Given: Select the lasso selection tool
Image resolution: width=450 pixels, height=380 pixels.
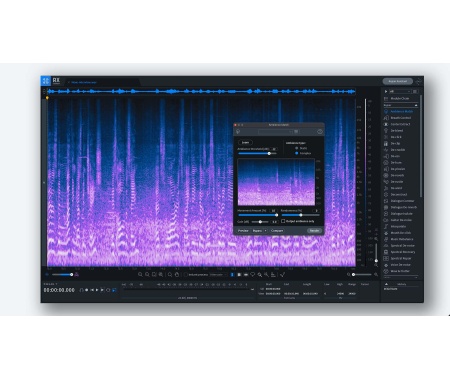Looking at the screenshot, I should click(253, 275).
